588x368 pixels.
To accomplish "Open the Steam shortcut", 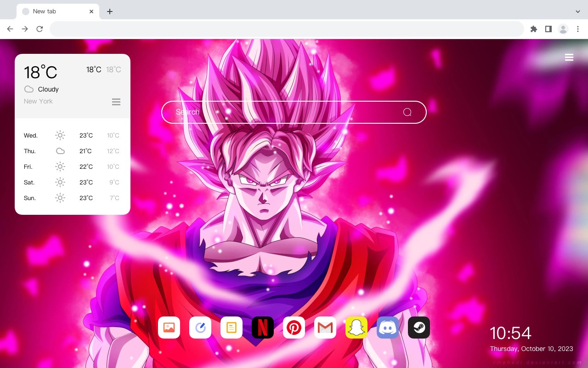I will tap(419, 328).
